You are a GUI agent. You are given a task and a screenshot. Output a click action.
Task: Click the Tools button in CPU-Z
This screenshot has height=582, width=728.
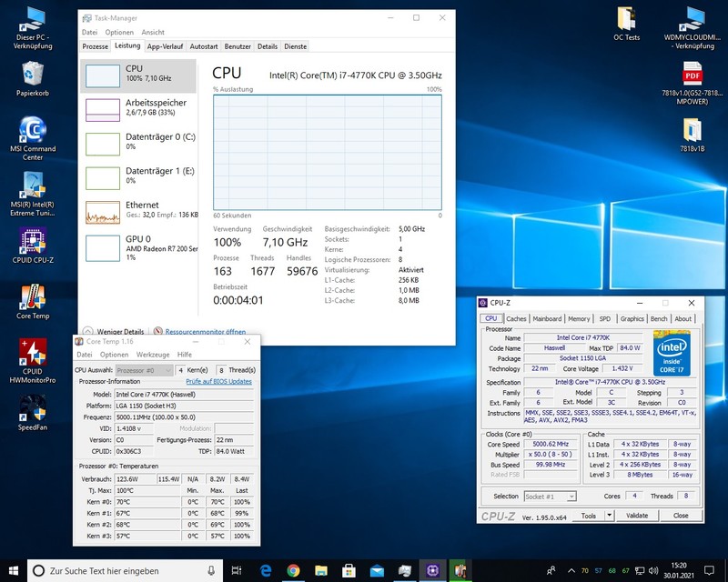click(x=588, y=516)
